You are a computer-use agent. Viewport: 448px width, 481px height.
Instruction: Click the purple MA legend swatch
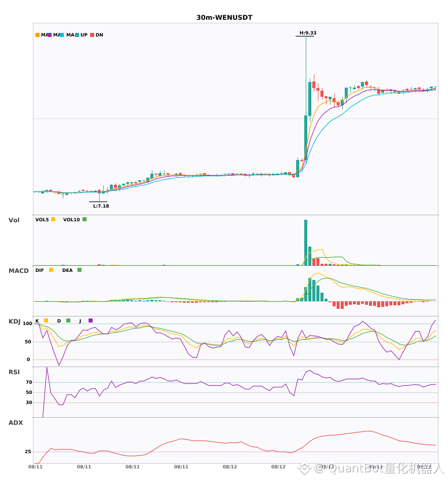(x=50, y=35)
